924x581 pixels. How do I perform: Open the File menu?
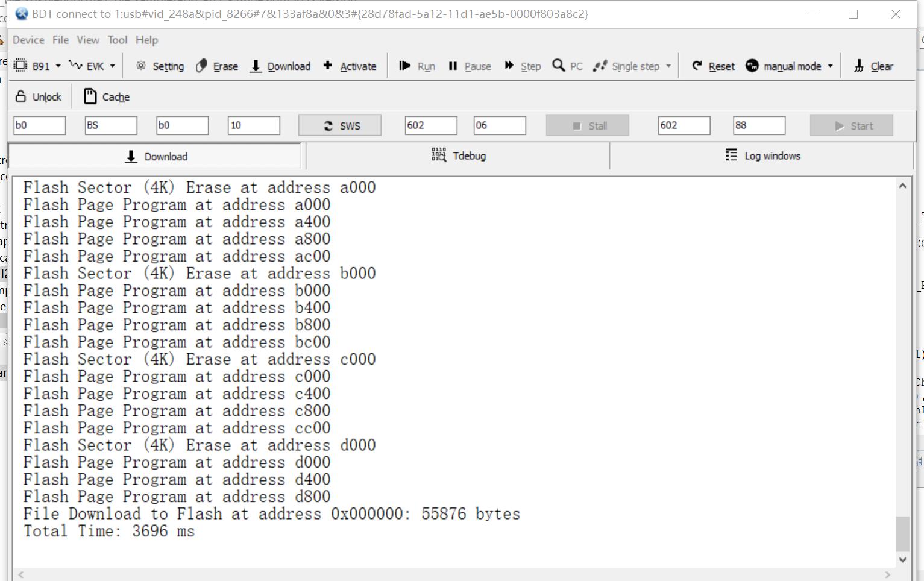click(x=60, y=40)
